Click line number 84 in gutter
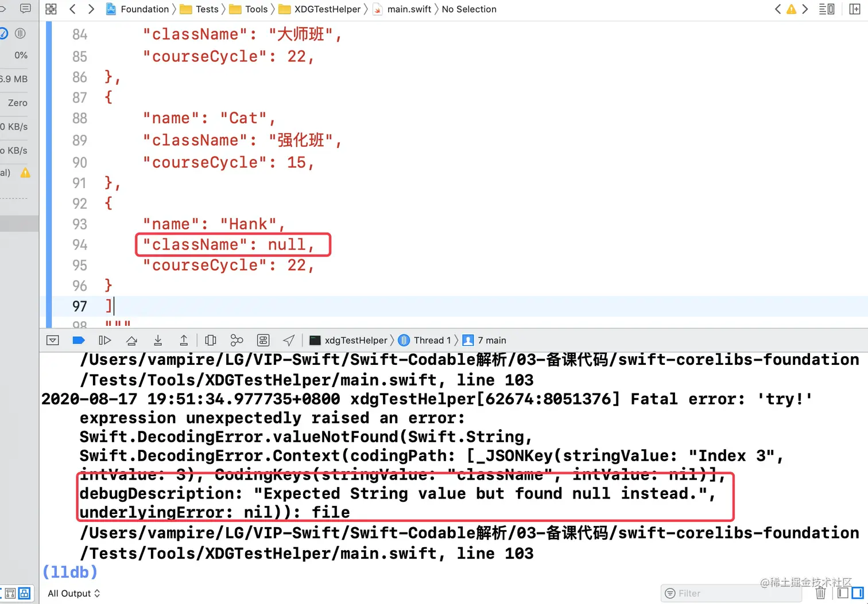This screenshot has width=868, height=604. pos(80,35)
